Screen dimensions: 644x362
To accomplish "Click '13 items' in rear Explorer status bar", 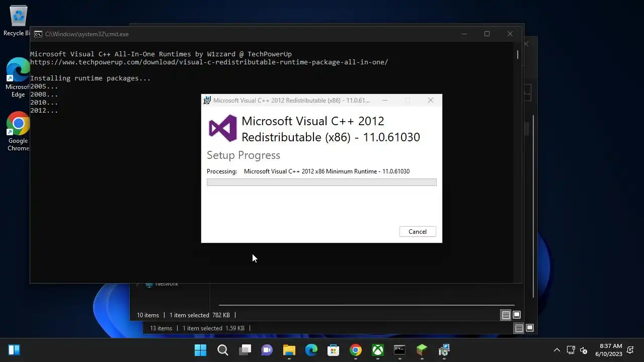I will [x=161, y=328].
